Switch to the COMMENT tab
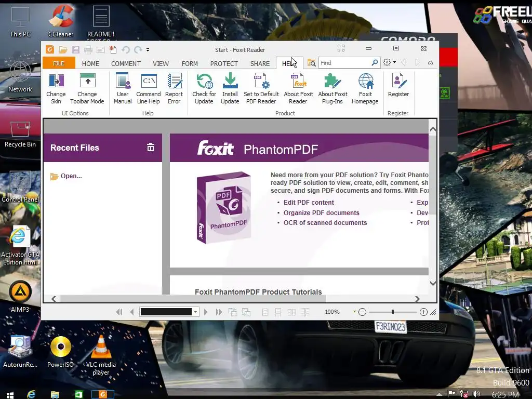Screen dimensions: 532x399 [x=126, y=63]
